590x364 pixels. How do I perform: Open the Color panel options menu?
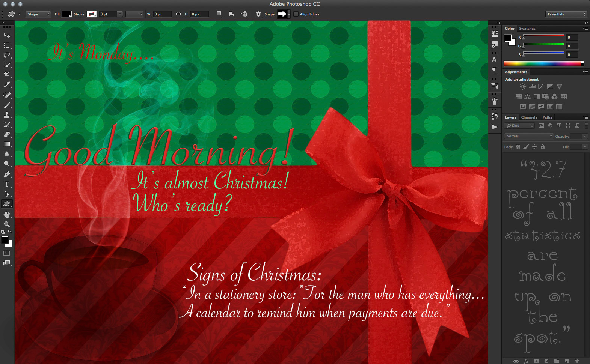[585, 29]
